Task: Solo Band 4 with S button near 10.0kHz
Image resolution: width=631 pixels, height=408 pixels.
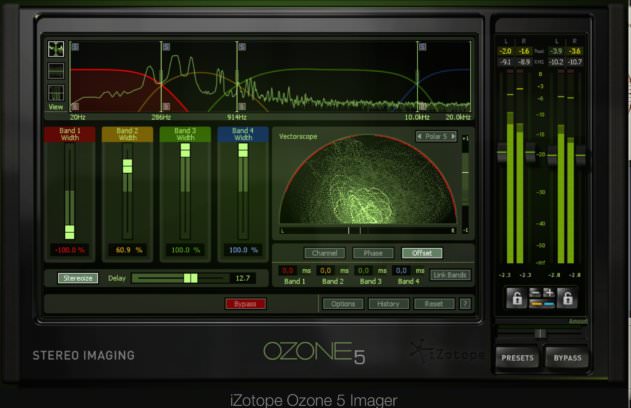Action: click(x=423, y=47)
